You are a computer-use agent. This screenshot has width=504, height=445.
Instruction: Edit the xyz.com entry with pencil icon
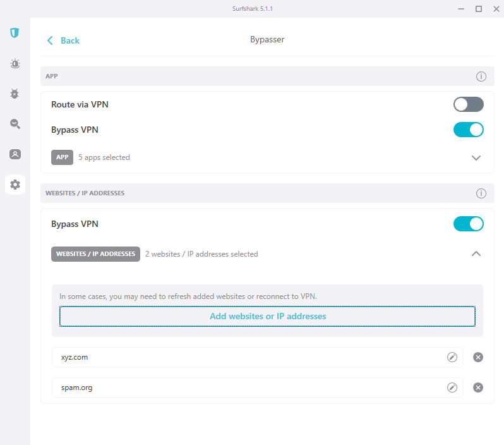452,357
